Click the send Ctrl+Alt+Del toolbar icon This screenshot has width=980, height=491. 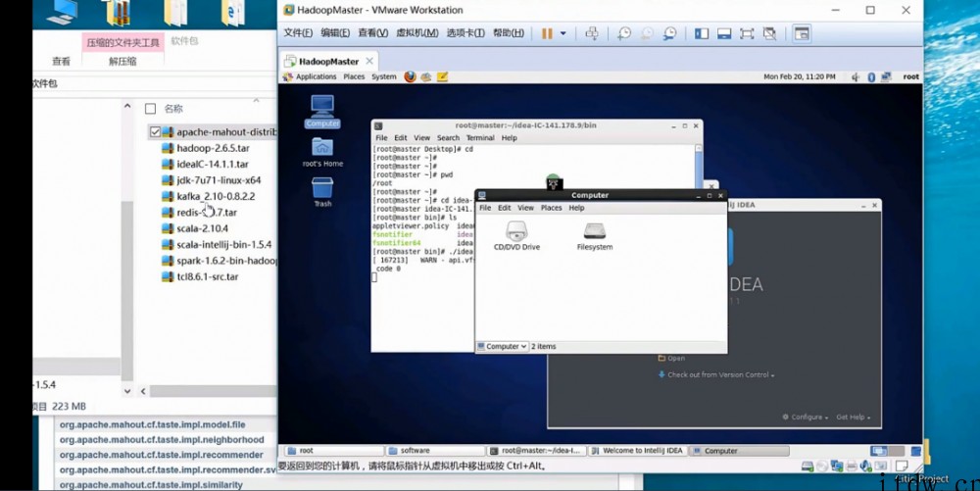point(592,33)
